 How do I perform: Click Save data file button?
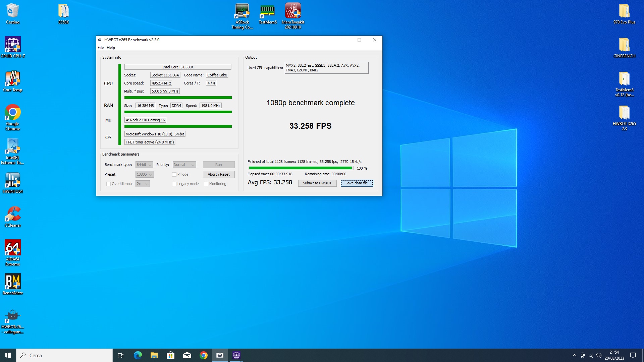click(357, 183)
